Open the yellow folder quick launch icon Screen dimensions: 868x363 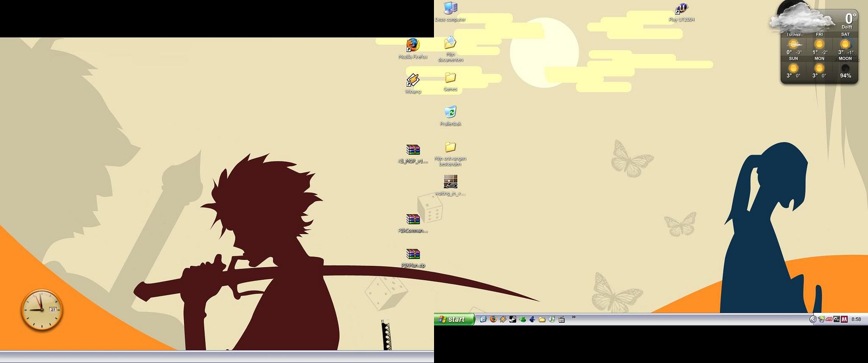(542, 319)
